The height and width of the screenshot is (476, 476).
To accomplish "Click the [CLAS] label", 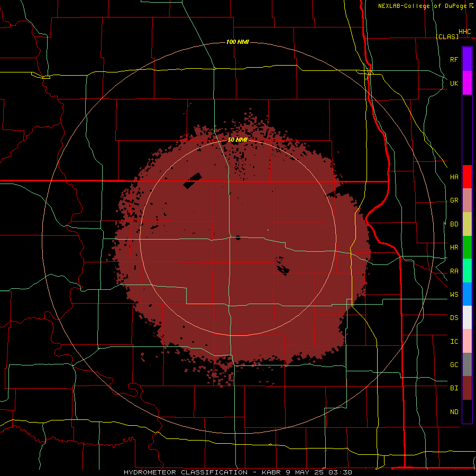I will tap(447, 36).
